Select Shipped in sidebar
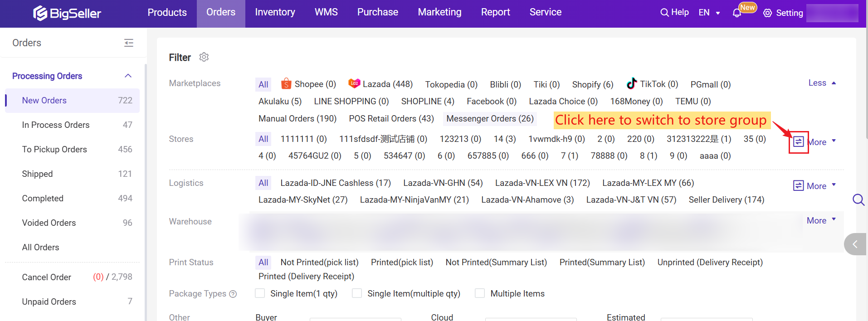This screenshot has height=321, width=868. tap(73, 174)
